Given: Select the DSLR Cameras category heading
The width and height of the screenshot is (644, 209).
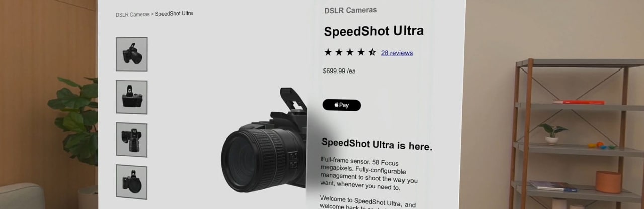Looking at the screenshot, I should 350,10.
